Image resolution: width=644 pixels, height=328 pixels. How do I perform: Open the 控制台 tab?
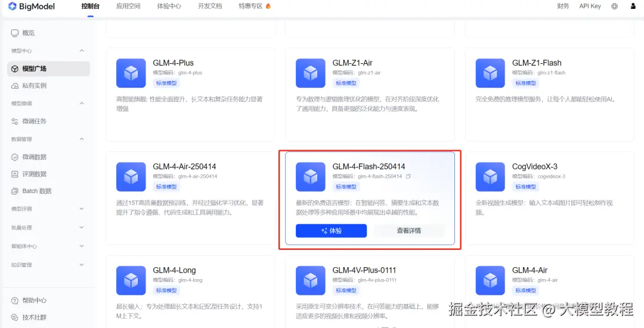click(91, 6)
